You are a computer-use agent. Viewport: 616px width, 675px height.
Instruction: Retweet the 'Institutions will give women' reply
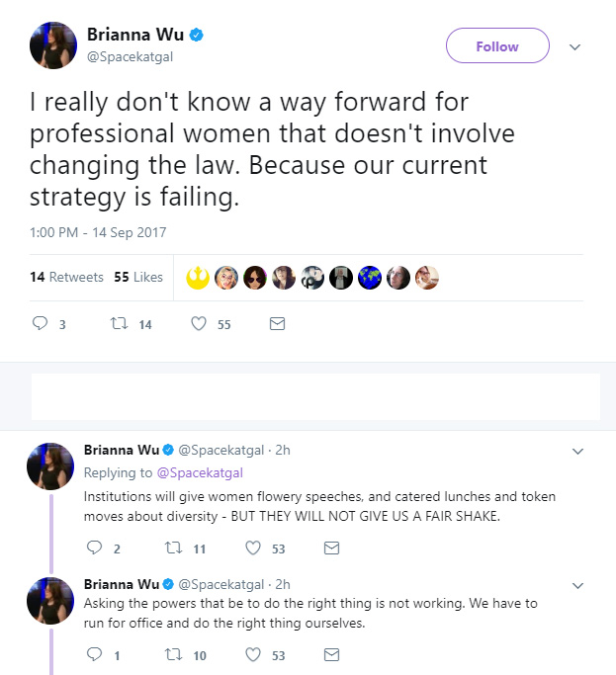pyautogui.click(x=174, y=548)
